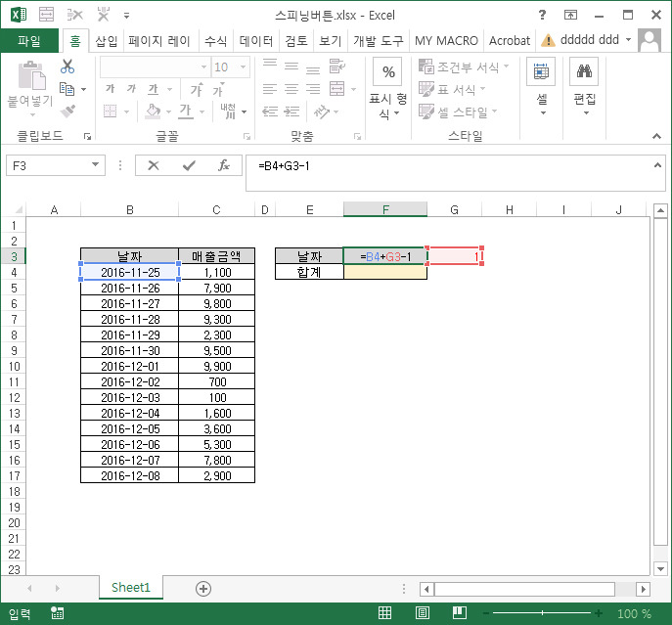The height and width of the screenshot is (625, 672).
Task: Switch to the 수식 (Formulas) tab
Action: (215, 41)
